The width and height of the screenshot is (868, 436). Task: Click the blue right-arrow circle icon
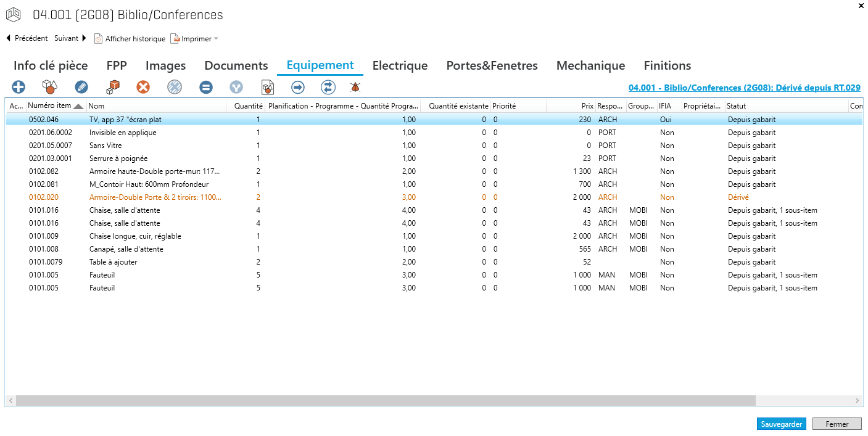[x=298, y=88]
